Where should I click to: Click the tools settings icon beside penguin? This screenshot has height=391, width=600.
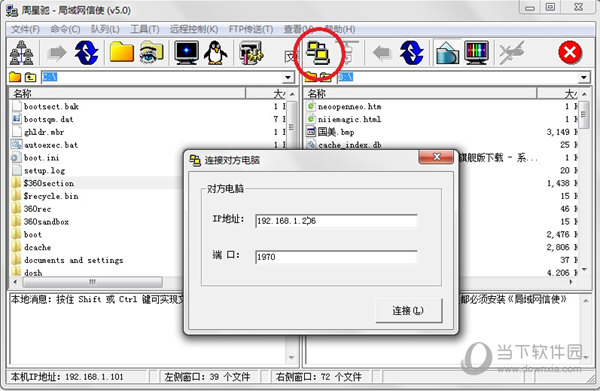click(251, 52)
